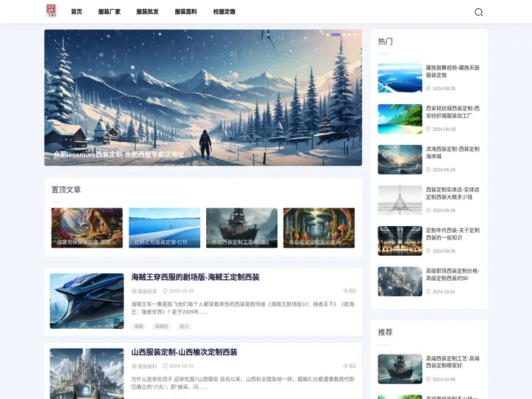Click ship thumbnail in 推荐 section

[x=400, y=369]
